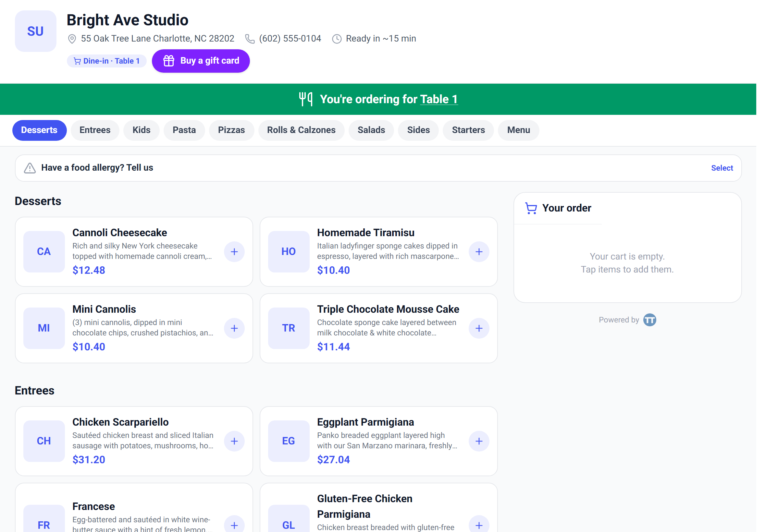Image resolution: width=766 pixels, height=532 pixels.
Task: Open the TR thumbnail for Mousse Cake
Action: pyautogui.click(x=289, y=328)
